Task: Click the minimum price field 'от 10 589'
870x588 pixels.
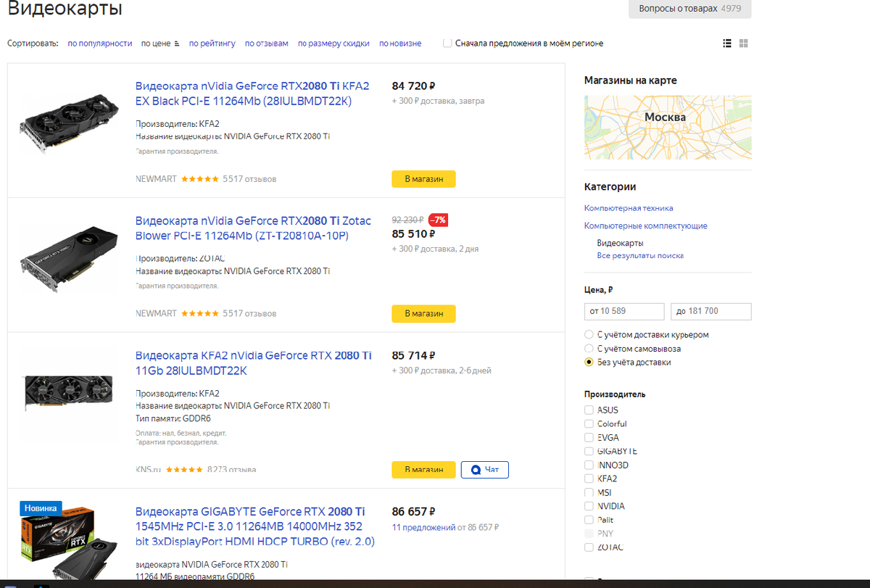Action: pyautogui.click(x=624, y=311)
